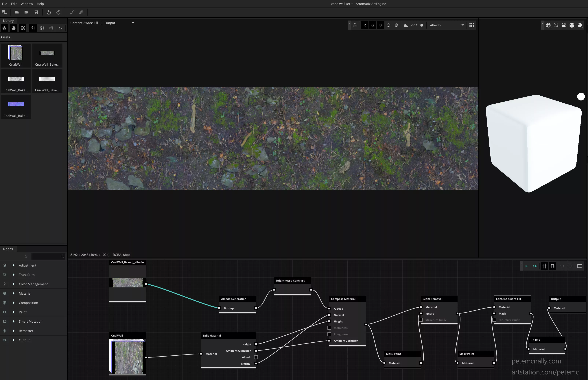Enable the Albedo checkbox in Split Material
The height and width of the screenshot is (380, 588).
pyautogui.click(x=256, y=357)
